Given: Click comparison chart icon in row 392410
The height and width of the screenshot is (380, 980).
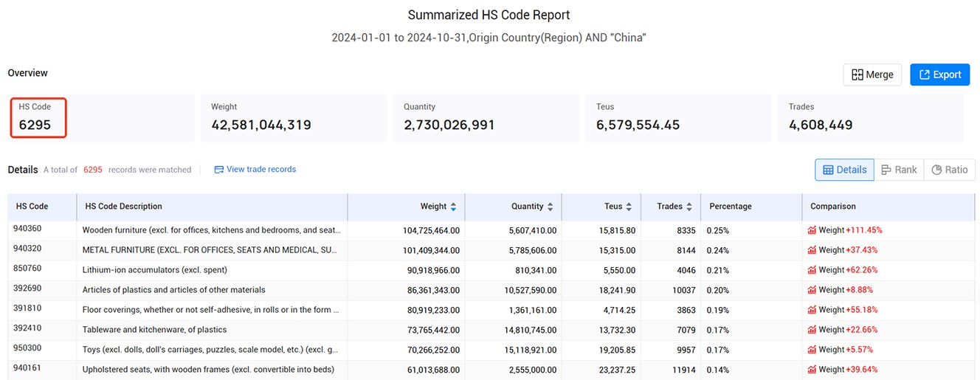Looking at the screenshot, I should pos(812,330).
